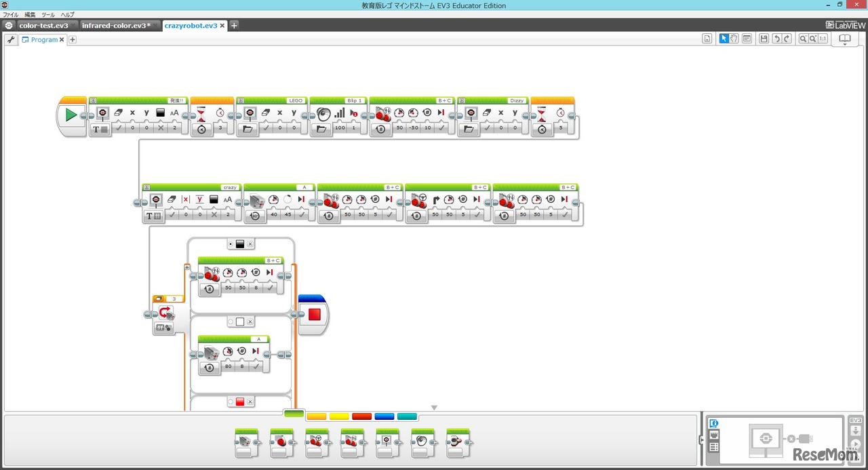
Task: Remove the black color case
Action: pos(250,244)
